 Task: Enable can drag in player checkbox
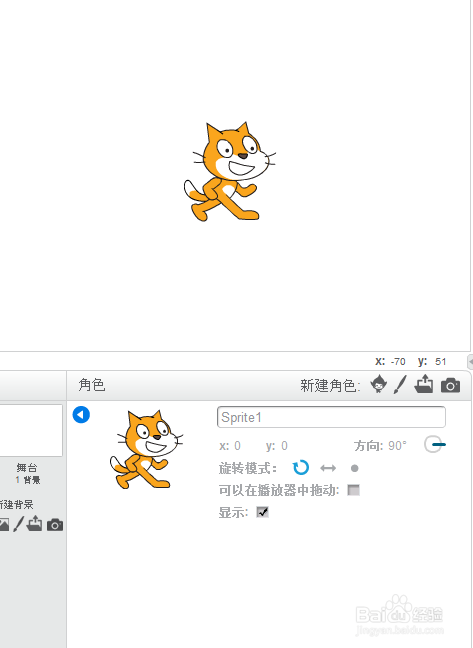coord(354,490)
